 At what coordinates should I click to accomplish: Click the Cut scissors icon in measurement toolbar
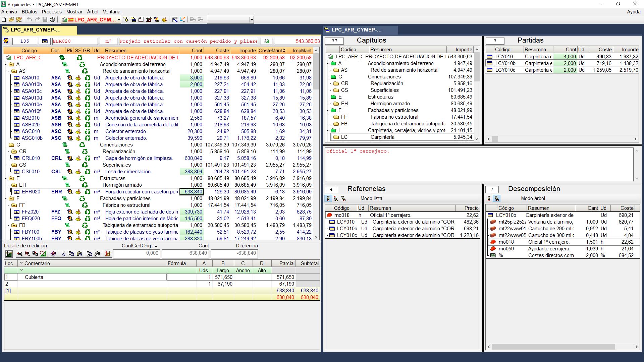(x=63, y=254)
